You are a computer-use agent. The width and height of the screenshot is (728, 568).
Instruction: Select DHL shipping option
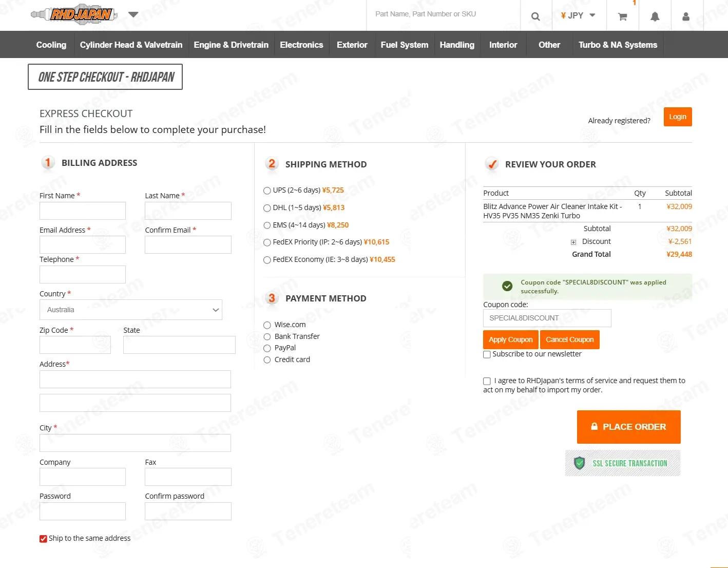click(x=267, y=208)
